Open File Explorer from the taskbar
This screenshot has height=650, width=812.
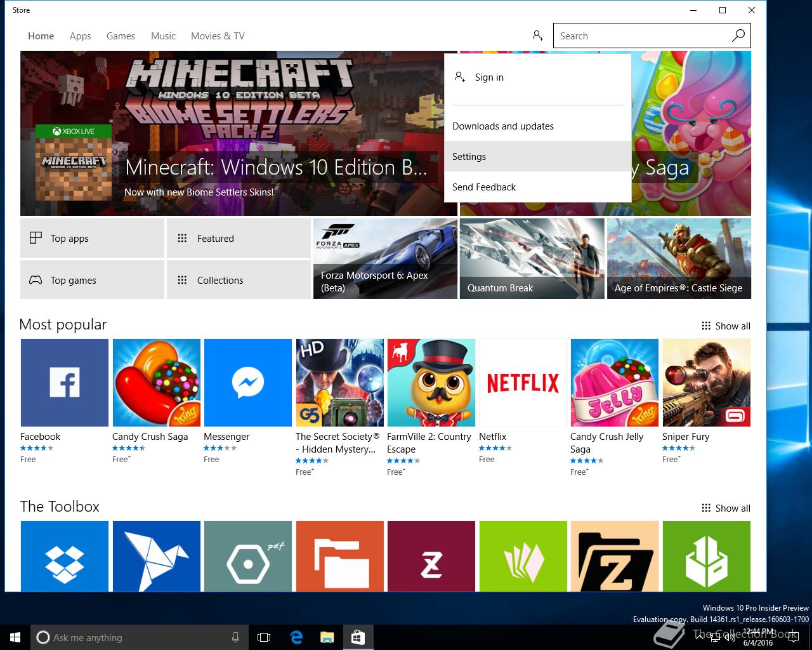click(327, 637)
